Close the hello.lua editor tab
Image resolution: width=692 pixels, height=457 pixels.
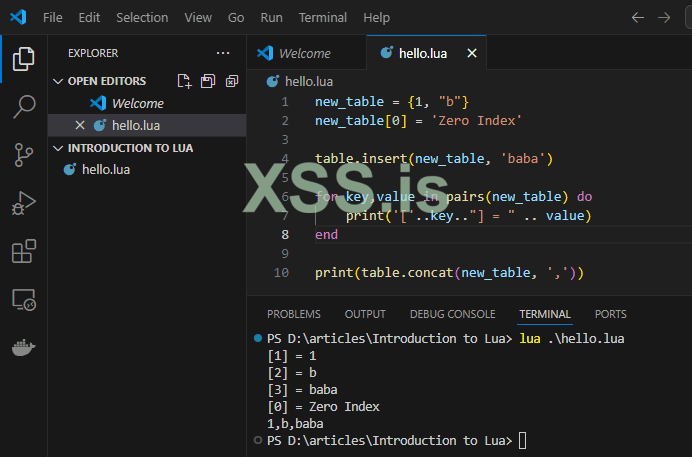[472, 54]
